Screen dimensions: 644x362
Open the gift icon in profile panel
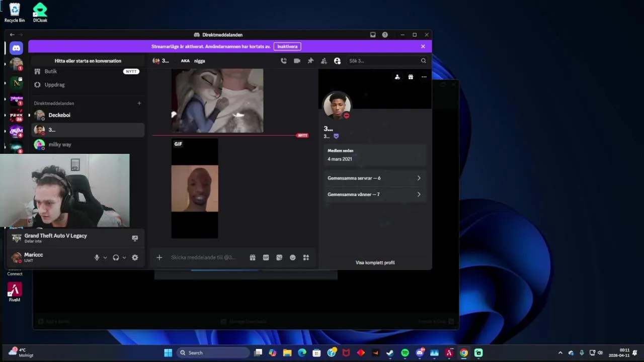tap(411, 77)
